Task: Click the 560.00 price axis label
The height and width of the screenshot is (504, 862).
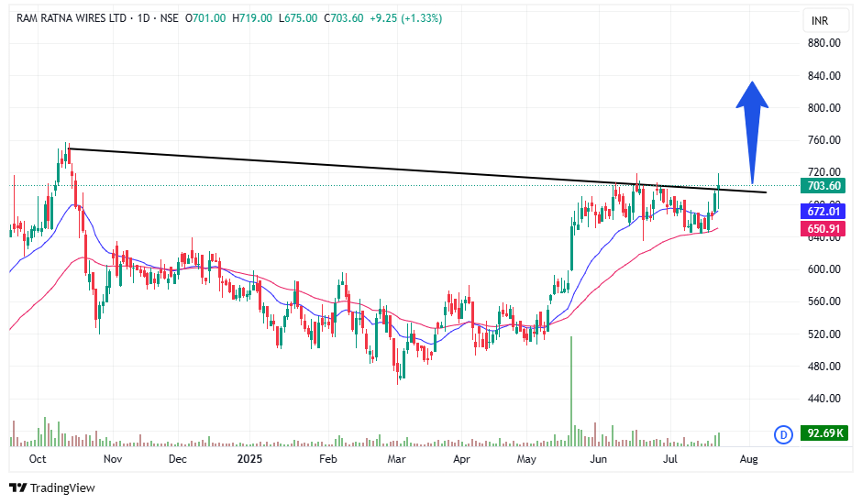Action: (x=824, y=301)
